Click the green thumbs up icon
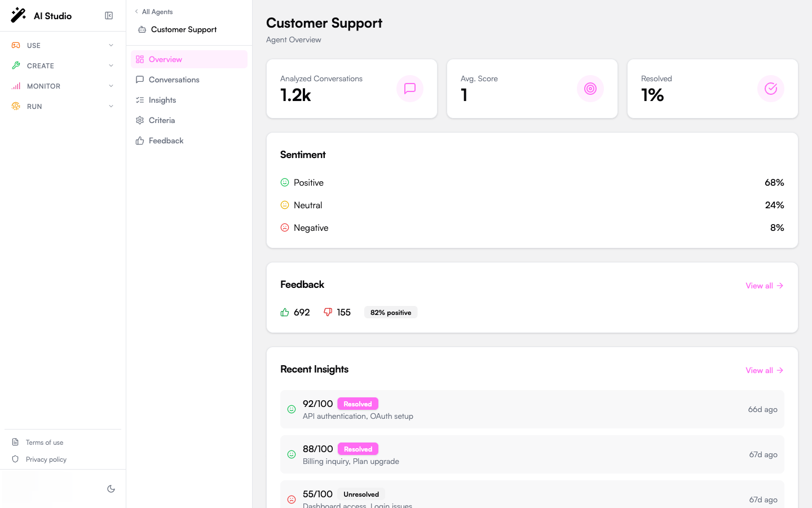 pyautogui.click(x=285, y=312)
